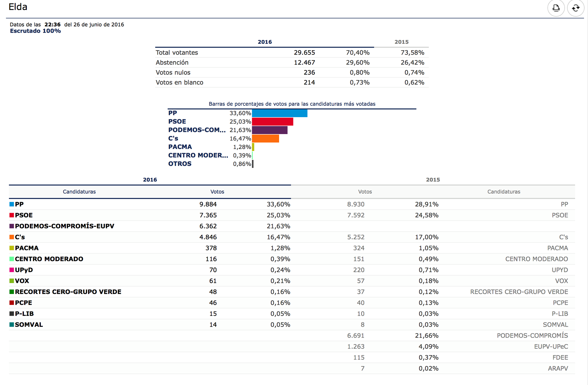Click the pink UPyD color square
Image resolution: width=588 pixels, height=385 pixels.
point(12,270)
